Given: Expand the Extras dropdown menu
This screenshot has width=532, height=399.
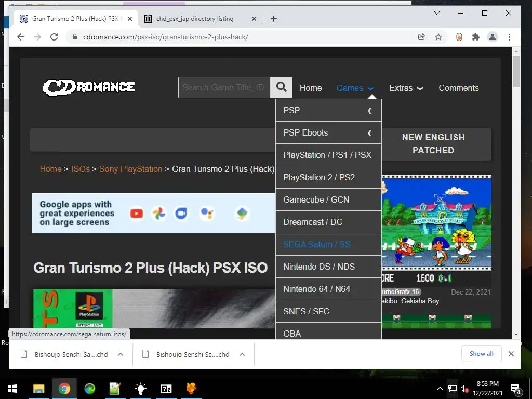Looking at the screenshot, I should click(x=406, y=88).
